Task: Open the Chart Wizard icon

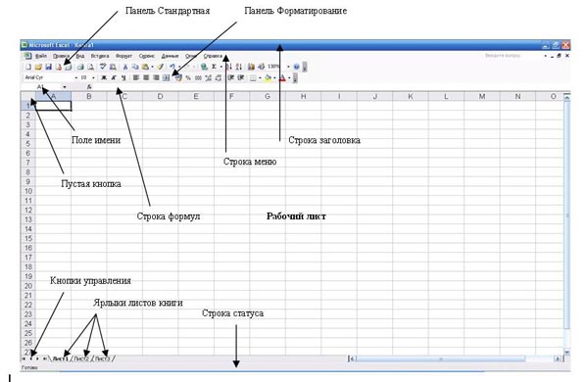Action: [251, 67]
